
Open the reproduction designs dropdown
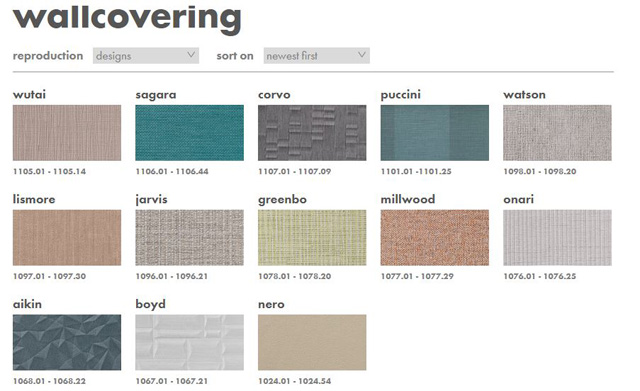point(146,56)
